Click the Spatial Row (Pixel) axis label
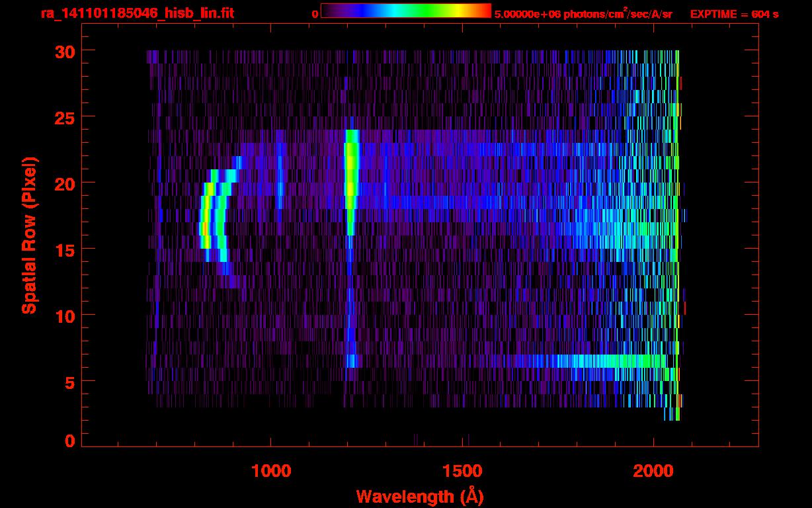Viewport: 812px width, 508px height. click(x=28, y=235)
